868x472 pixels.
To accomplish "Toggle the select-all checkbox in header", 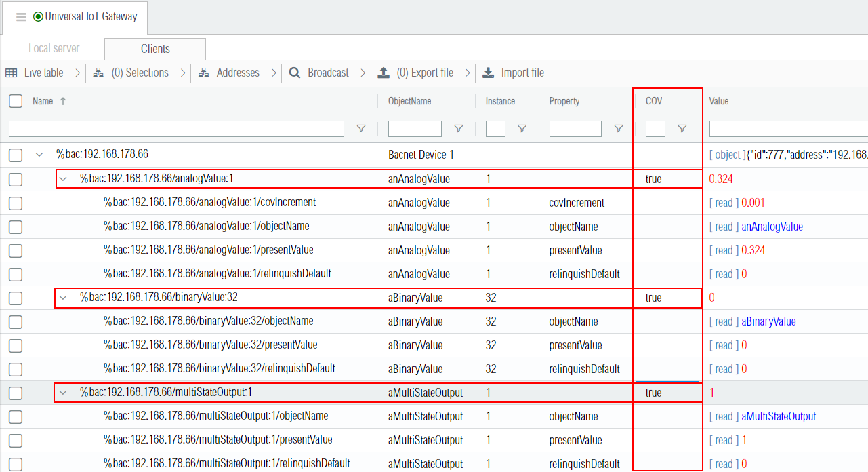I will tap(16, 101).
